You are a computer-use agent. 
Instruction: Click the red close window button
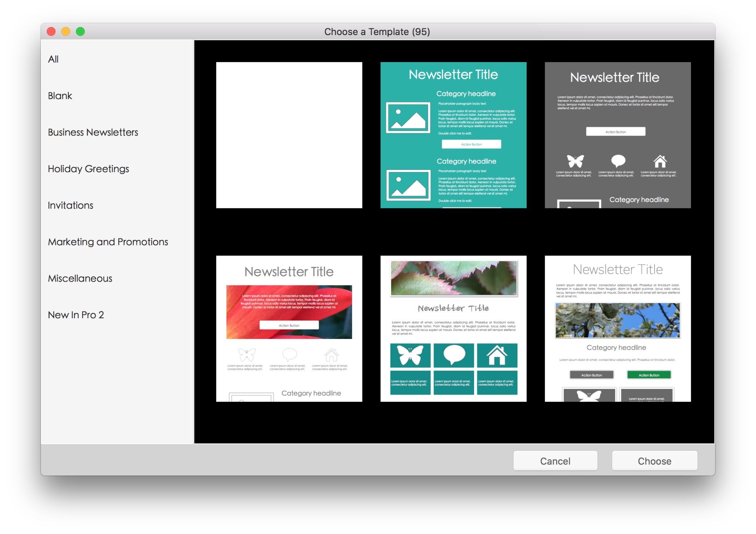pos(51,31)
